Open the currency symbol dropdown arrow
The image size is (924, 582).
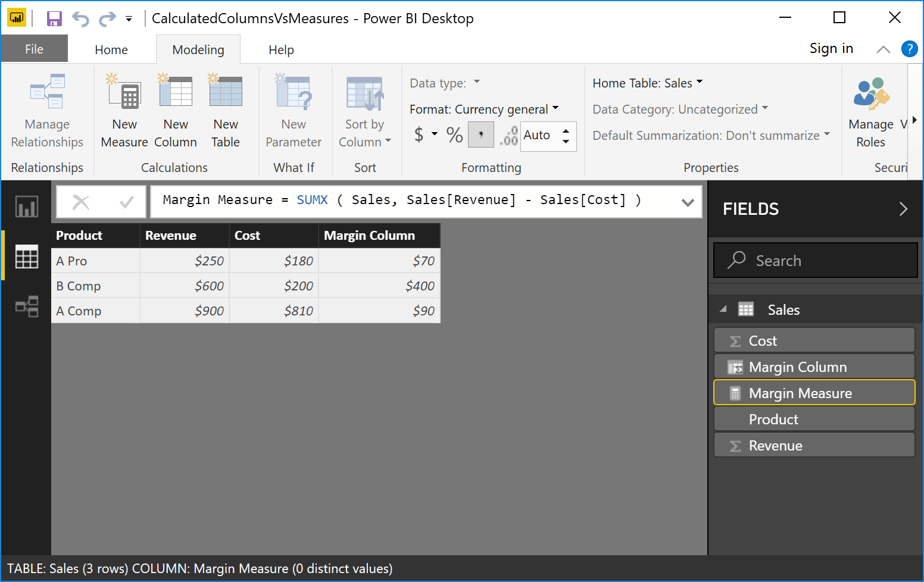point(435,134)
